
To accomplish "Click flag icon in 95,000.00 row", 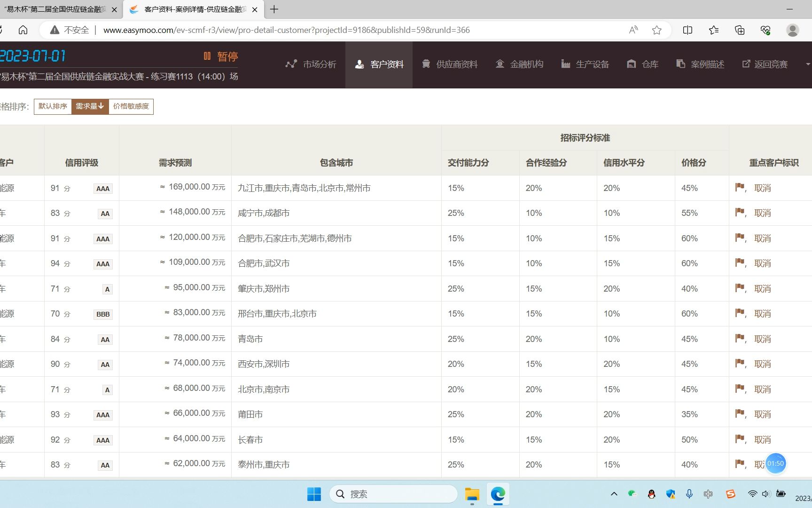I will click(x=740, y=288).
